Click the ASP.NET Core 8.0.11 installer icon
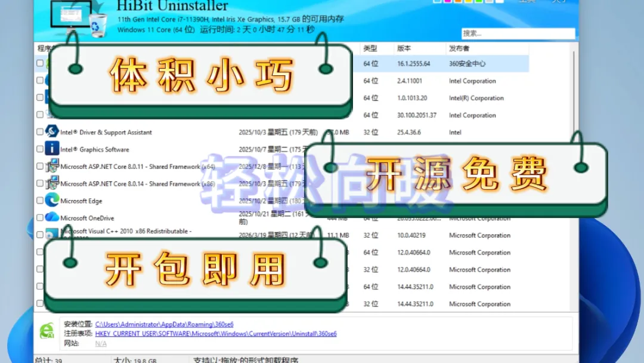Image resolution: width=644 pixels, height=363 pixels. click(52, 166)
